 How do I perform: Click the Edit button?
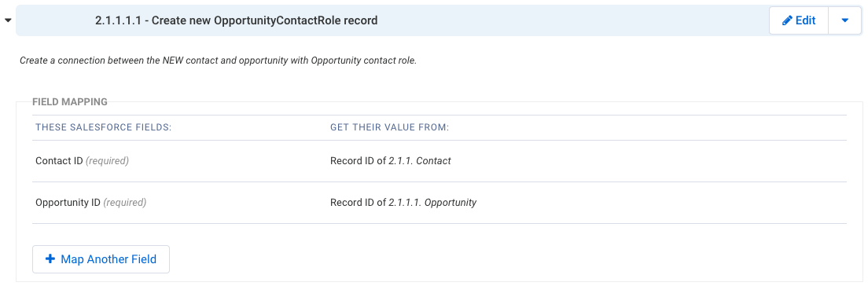799,20
